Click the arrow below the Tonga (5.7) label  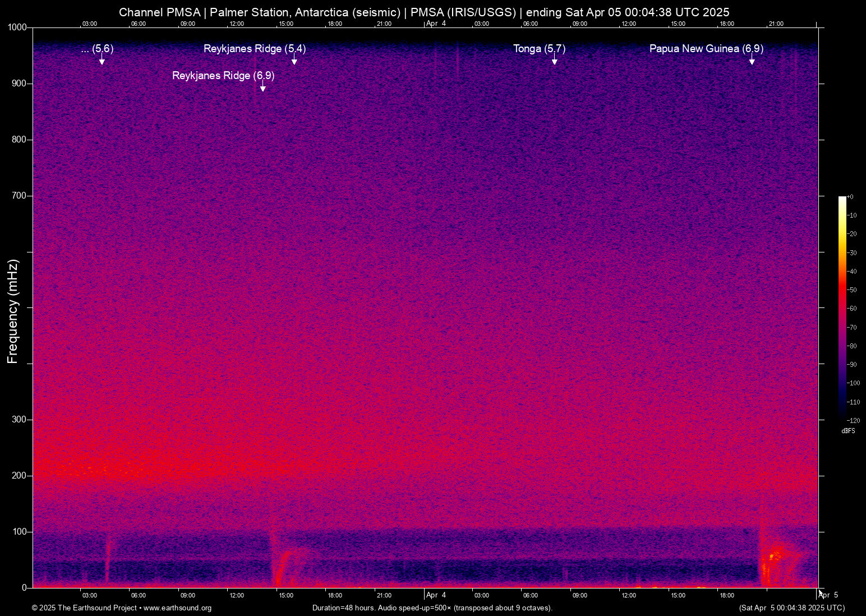[x=554, y=60]
